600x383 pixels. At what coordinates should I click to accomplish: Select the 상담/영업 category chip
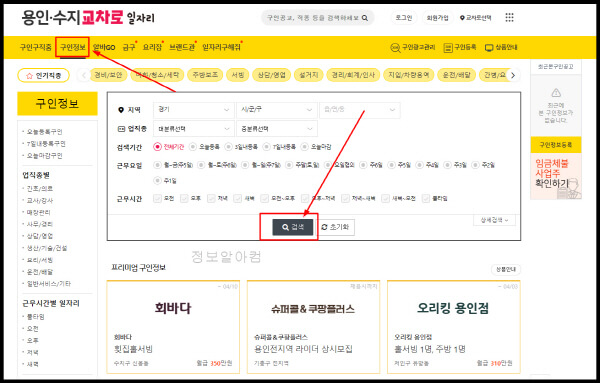(x=271, y=75)
